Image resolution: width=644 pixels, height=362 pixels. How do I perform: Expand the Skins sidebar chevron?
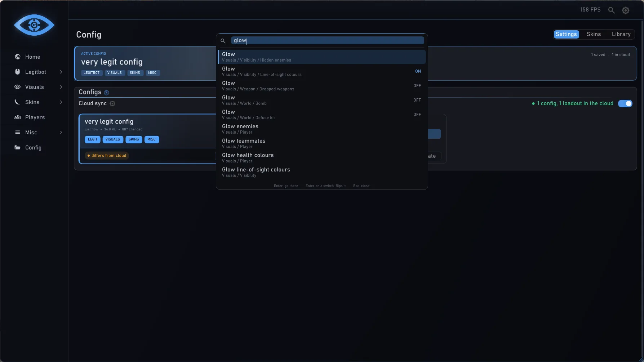[x=61, y=102]
